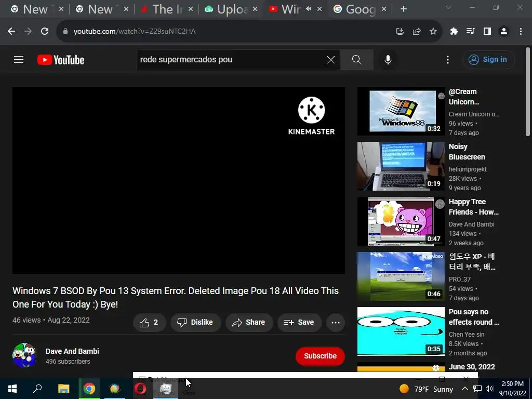532x399 pixels.
Task: Open more actions ellipsis under video
Action: [336, 322]
